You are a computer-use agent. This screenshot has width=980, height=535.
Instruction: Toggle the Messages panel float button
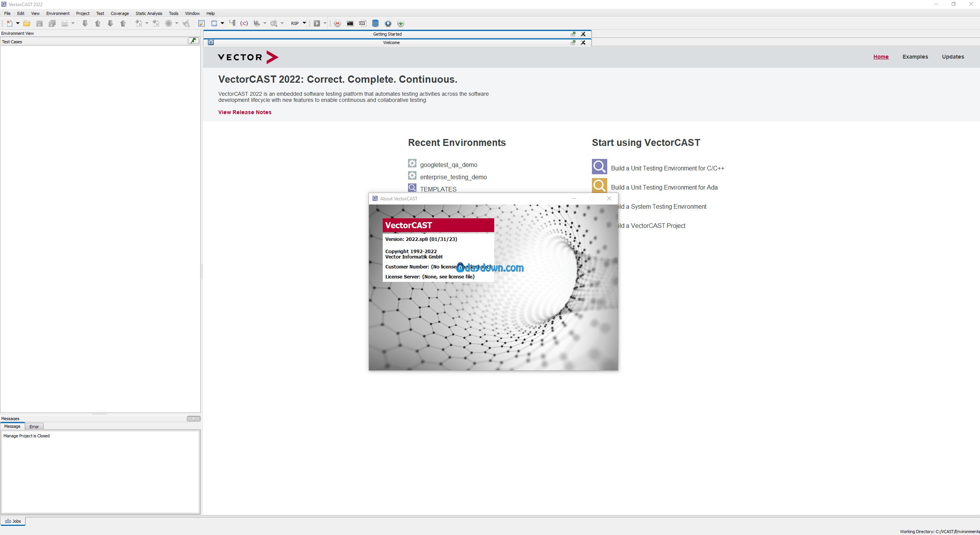tap(193, 419)
